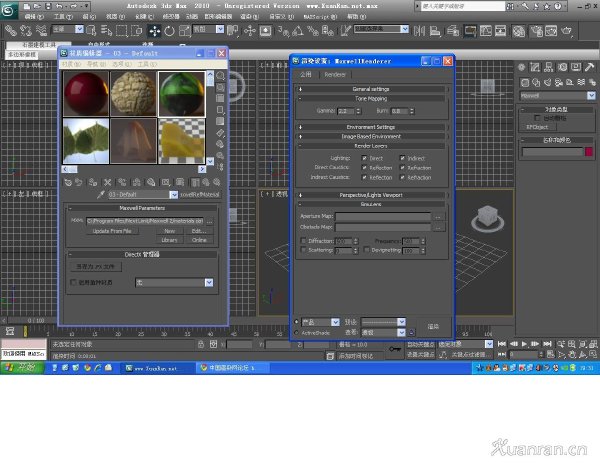Click the red object color swatch

589,152
